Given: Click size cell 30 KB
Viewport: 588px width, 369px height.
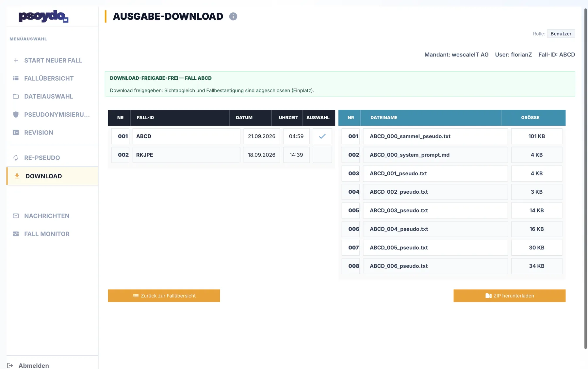Looking at the screenshot, I should click(x=537, y=248).
